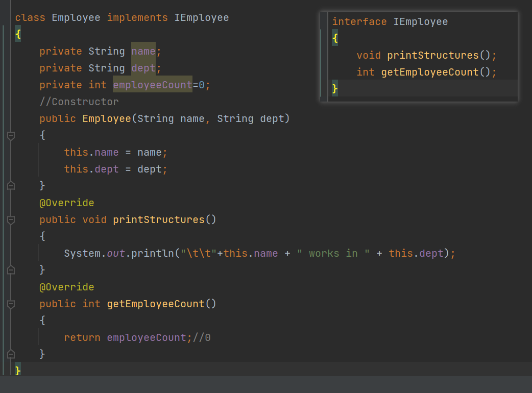Image resolution: width=532 pixels, height=393 pixels.
Task: Click the '//Constructor' comment
Action: click(x=79, y=102)
